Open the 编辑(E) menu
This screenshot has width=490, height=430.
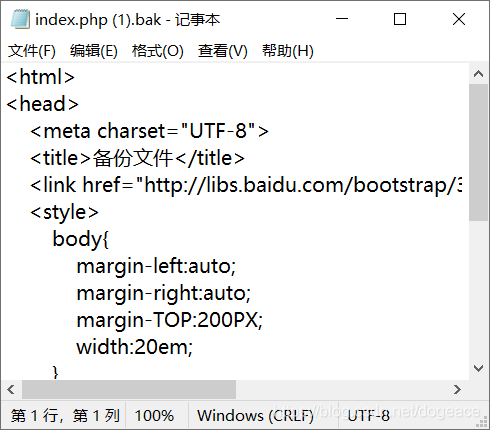(x=94, y=51)
